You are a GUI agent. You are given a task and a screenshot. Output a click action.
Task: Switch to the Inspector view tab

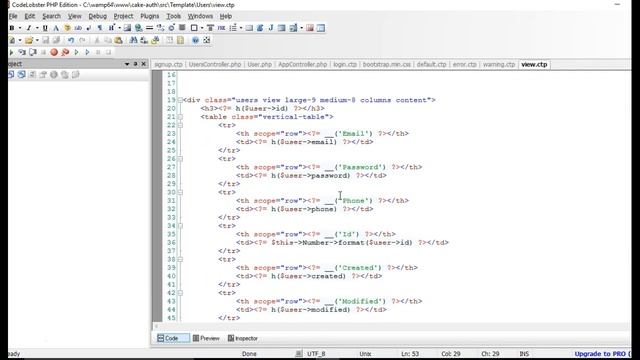tap(243, 338)
